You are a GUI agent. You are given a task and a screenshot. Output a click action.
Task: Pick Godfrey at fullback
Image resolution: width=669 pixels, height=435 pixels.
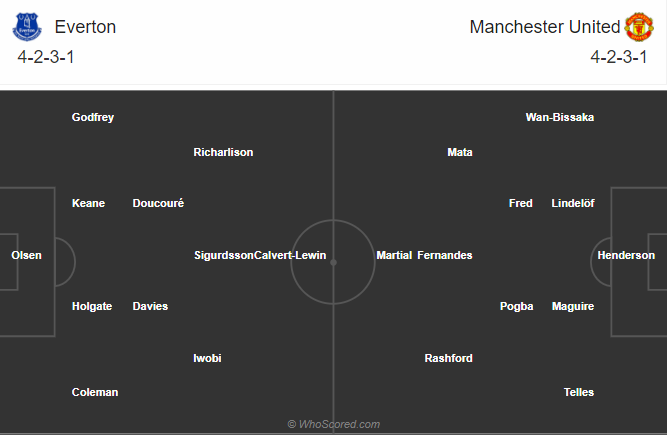click(x=93, y=117)
